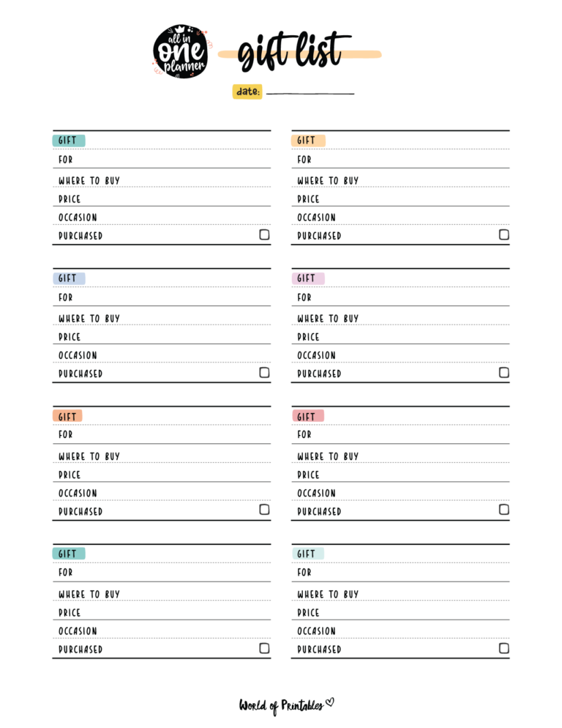
Task: Select the blue Gift label tag
Action: [x=68, y=278]
